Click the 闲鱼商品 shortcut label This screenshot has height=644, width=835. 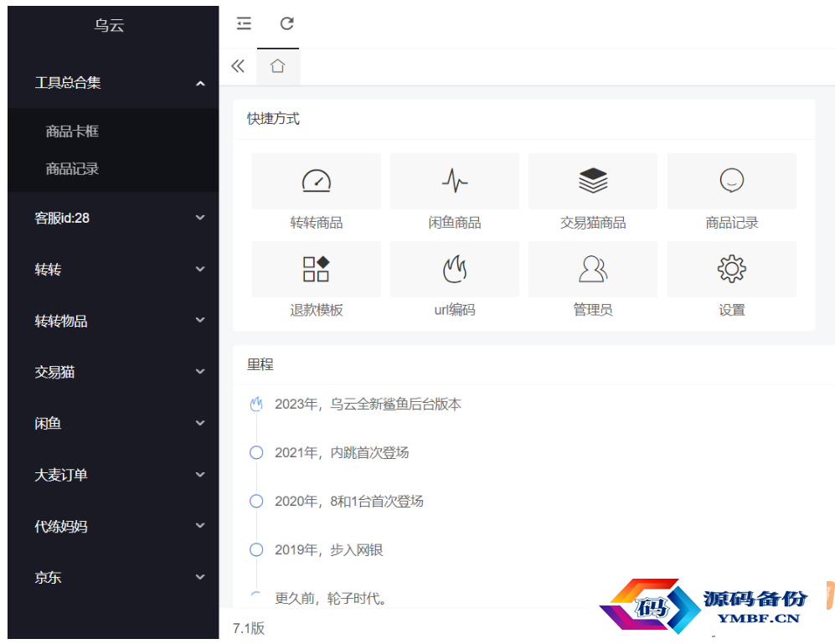click(454, 223)
